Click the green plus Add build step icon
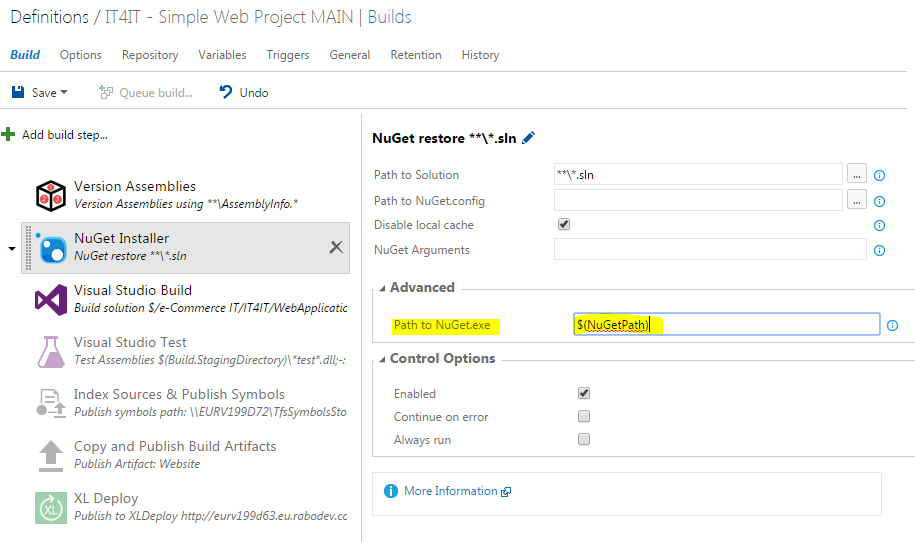 (x=8, y=134)
